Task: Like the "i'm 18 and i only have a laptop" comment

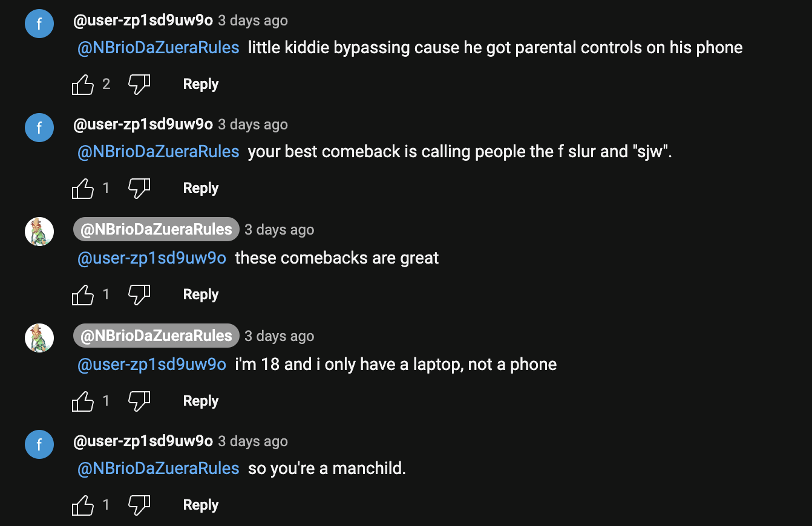Action: (x=83, y=401)
